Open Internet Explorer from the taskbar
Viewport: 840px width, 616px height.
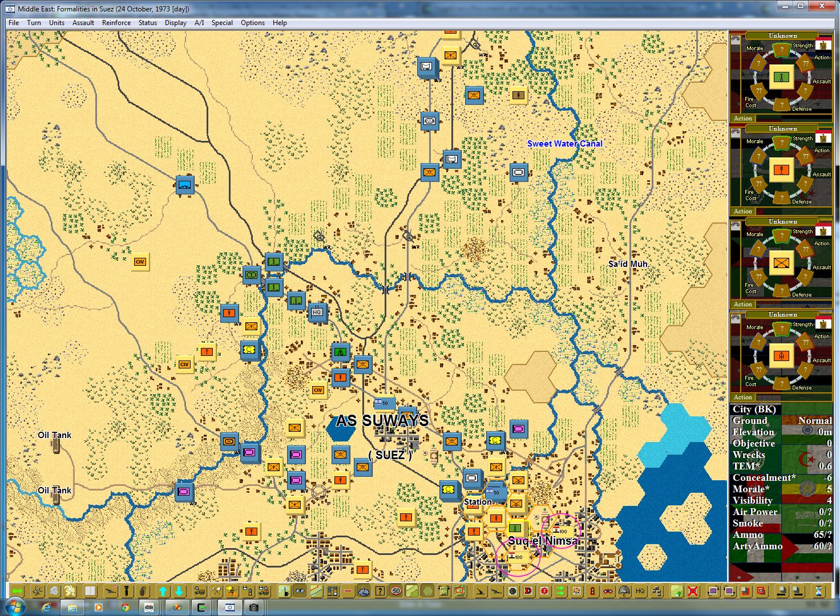pyautogui.click(x=46, y=607)
